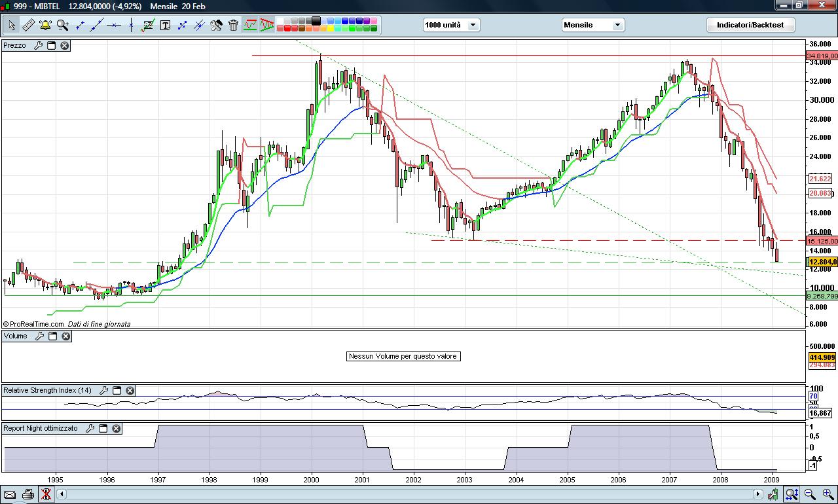Choose the yellow color swatch
838x504 pixels.
331,29
